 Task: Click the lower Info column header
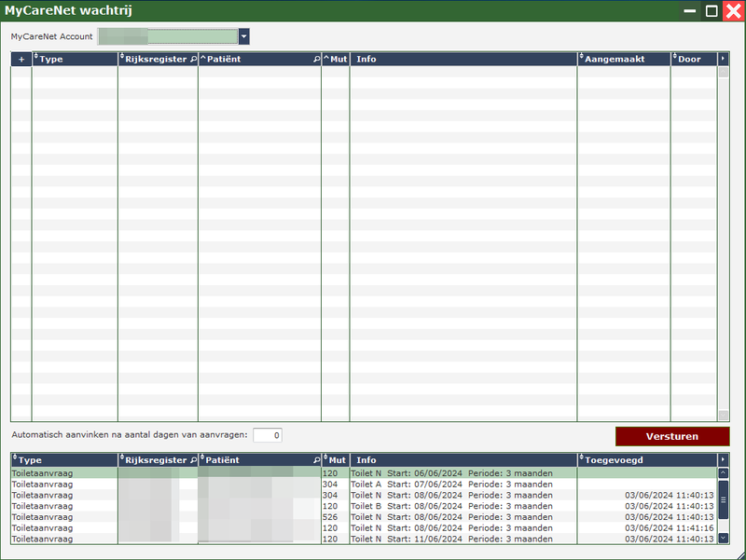tap(463, 460)
